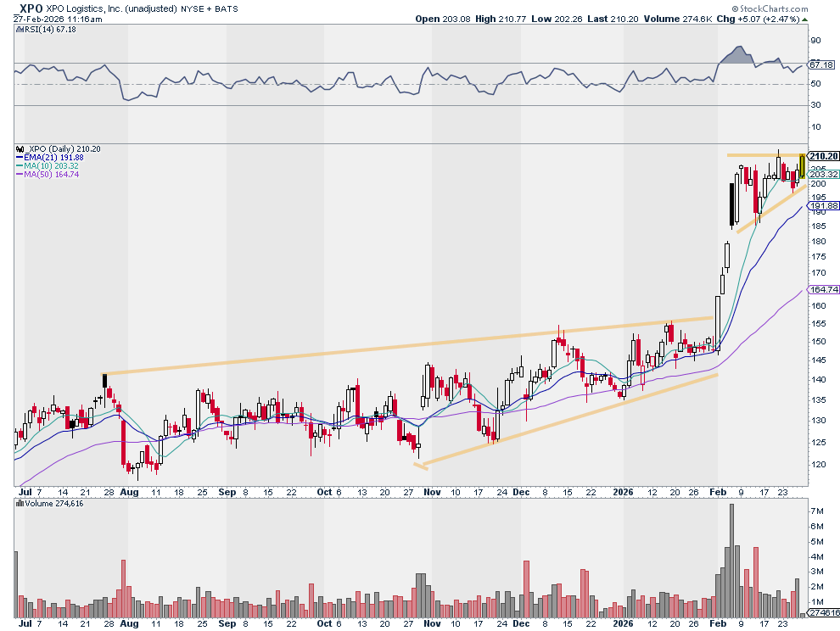This screenshot has width=840, height=631.
Task: Click the 27-Feb-2026 11:16am timestamp
Action: point(58,19)
